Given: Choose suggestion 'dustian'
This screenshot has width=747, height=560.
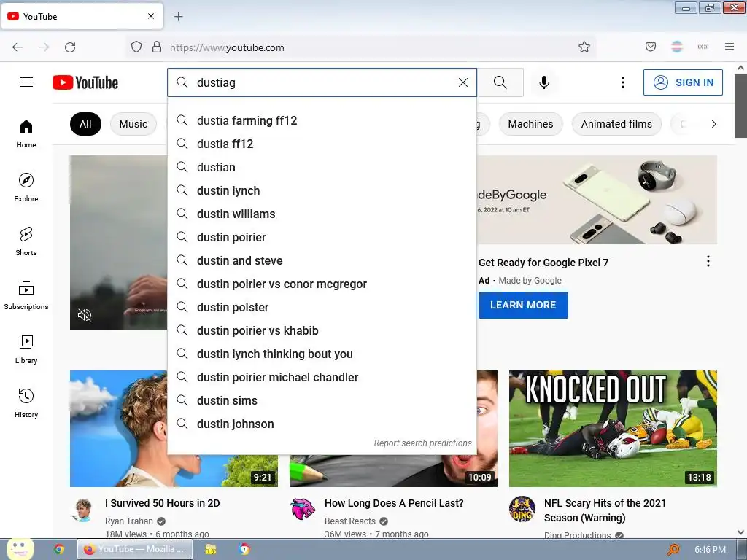Looking at the screenshot, I should pos(322,167).
